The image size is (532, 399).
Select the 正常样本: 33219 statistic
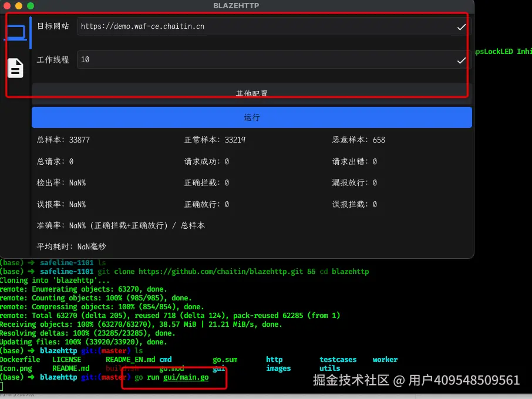pyautogui.click(x=215, y=140)
